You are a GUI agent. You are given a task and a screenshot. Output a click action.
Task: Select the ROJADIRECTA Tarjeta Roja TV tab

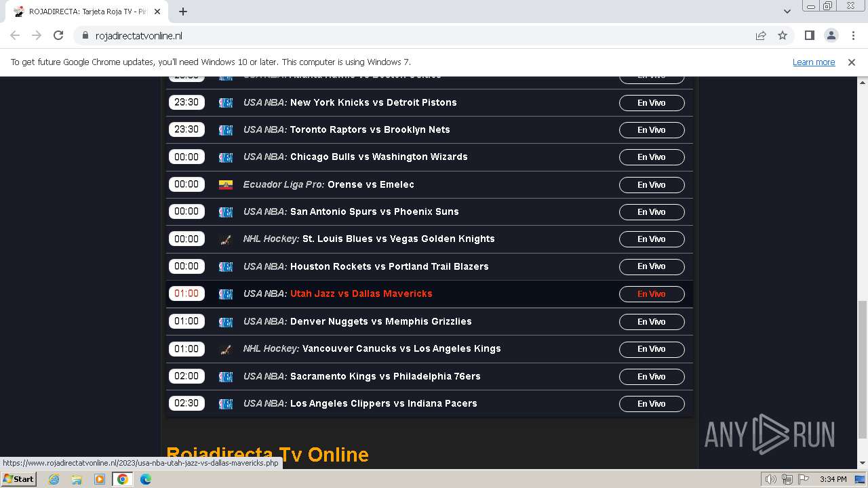[x=88, y=12]
